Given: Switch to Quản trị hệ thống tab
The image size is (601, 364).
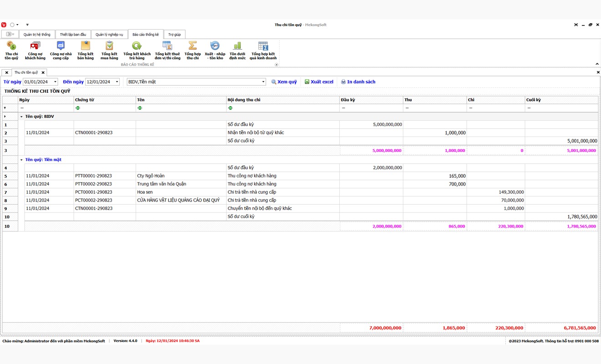Looking at the screenshot, I should tap(37, 35).
